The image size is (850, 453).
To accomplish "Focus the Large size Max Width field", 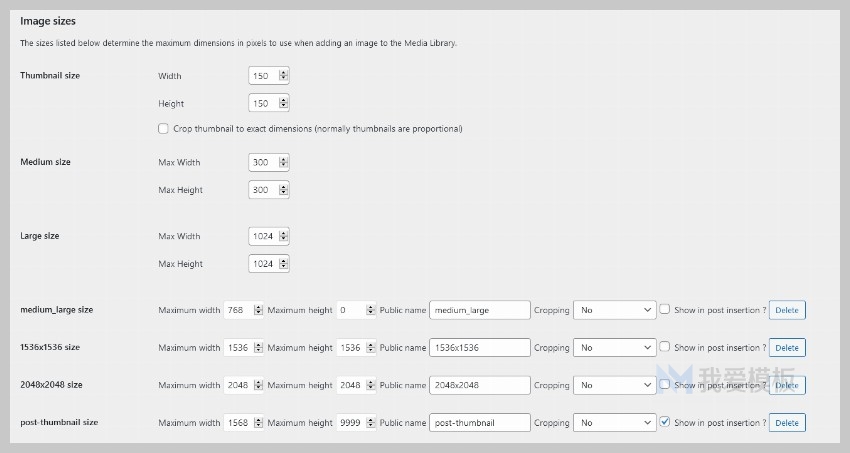I will [268, 236].
